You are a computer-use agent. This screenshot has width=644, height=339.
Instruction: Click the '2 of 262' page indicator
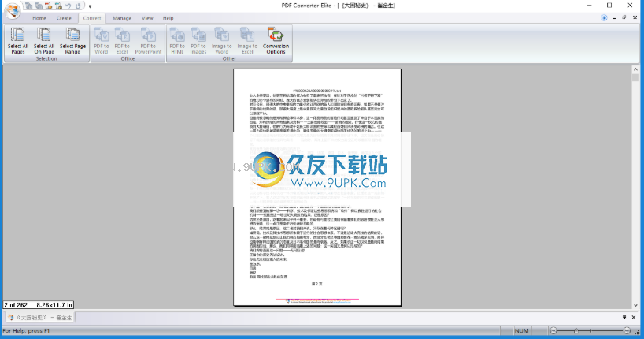coord(16,305)
